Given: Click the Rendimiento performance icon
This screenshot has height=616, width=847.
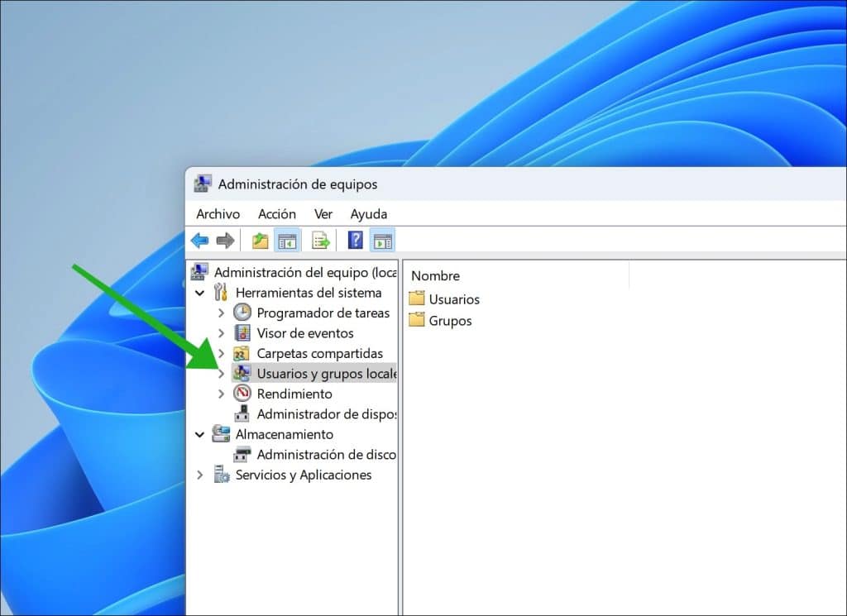Looking at the screenshot, I should coord(242,393).
